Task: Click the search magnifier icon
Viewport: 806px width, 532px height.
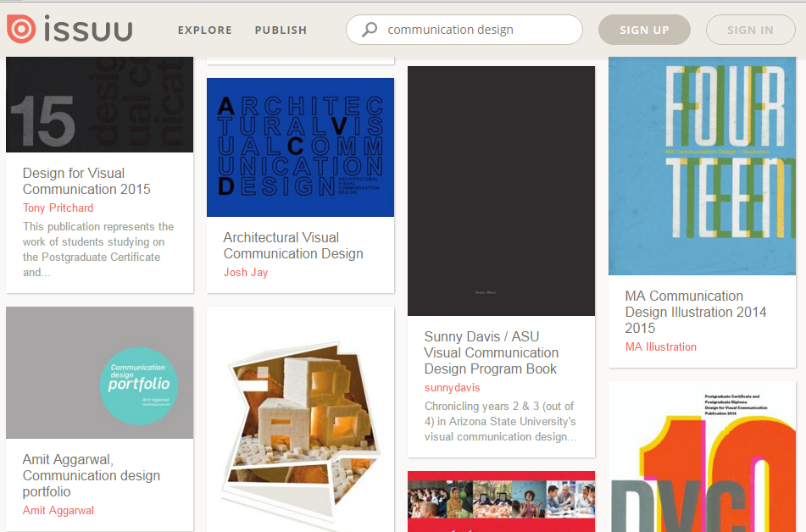Action: point(370,30)
